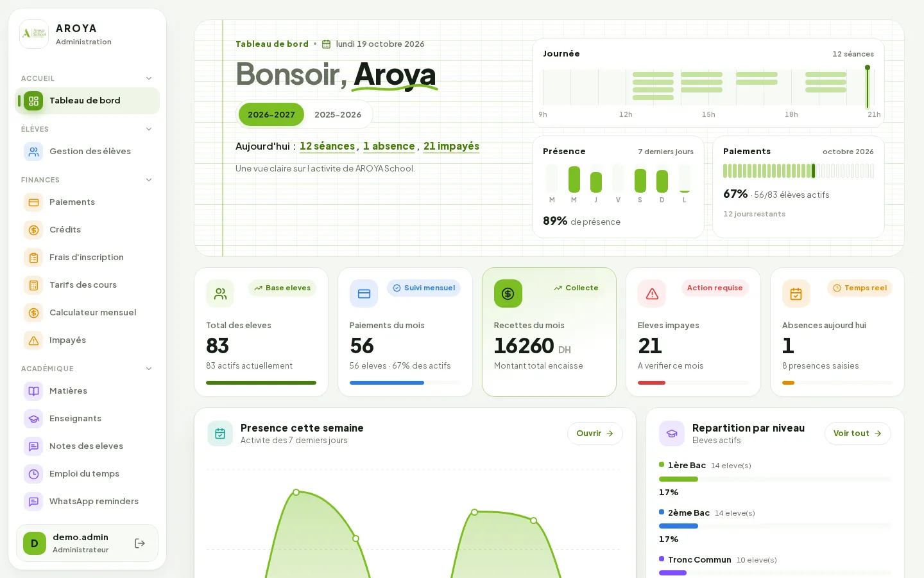Switch to the 2025–2026 school year
The width and height of the screenshot is (924, 578).
coord(338,114)
